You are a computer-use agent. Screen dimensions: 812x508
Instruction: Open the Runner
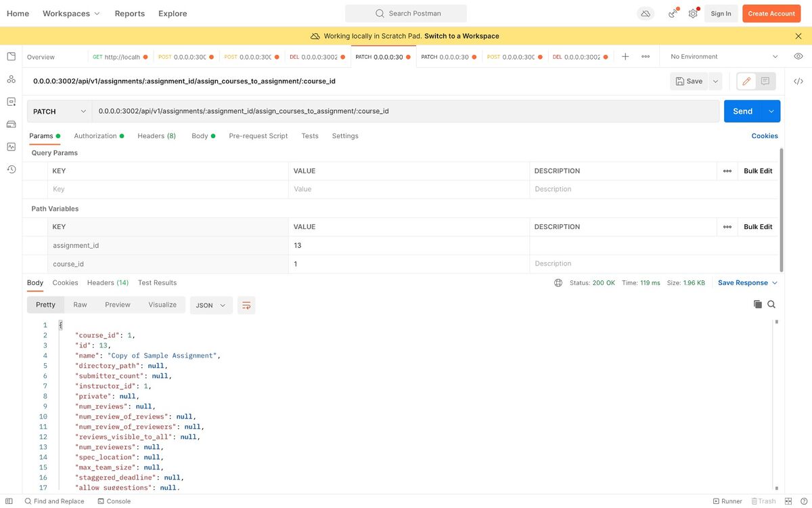(x=727, y=501)
